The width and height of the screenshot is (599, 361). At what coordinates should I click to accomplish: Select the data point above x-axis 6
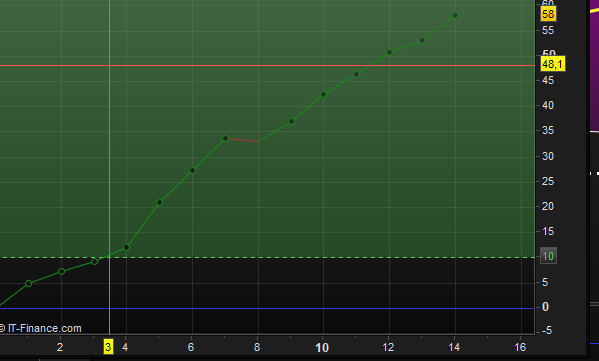click(193, 170)
